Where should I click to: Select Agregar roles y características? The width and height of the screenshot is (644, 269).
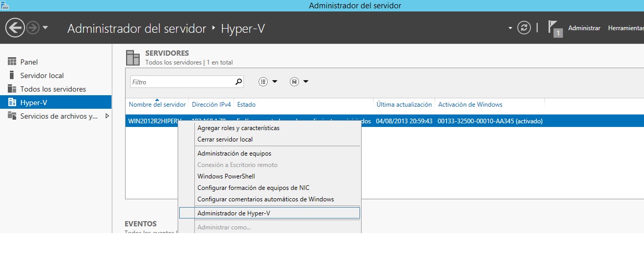[238, 128]
